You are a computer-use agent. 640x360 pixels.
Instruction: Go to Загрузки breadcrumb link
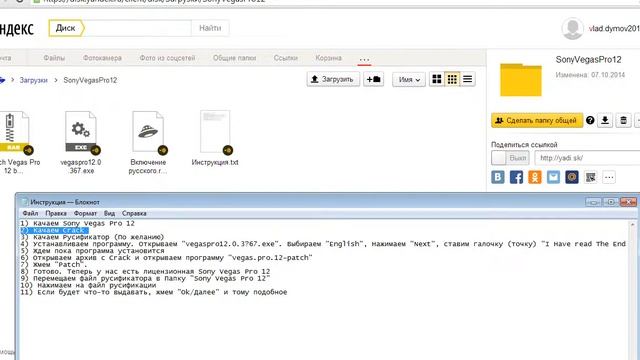[33, 80]
